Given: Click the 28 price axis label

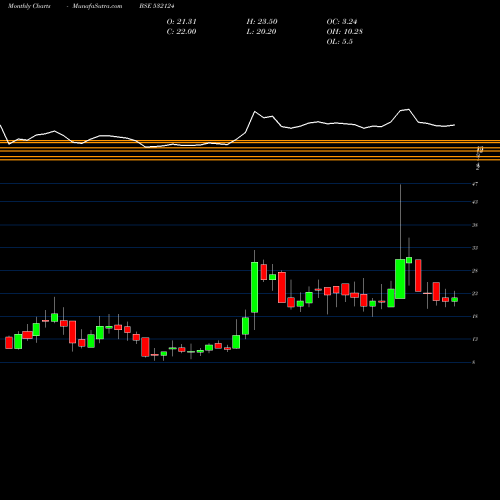Looking at the screenshot, I should pyautogui.click(x=475, y=271).
